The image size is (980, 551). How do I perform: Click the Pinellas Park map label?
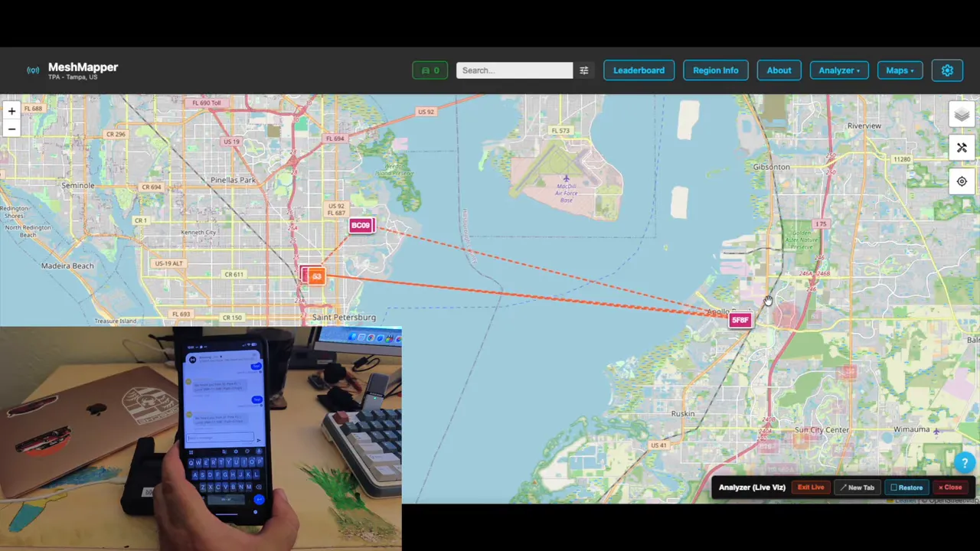[x=233, y=180]
